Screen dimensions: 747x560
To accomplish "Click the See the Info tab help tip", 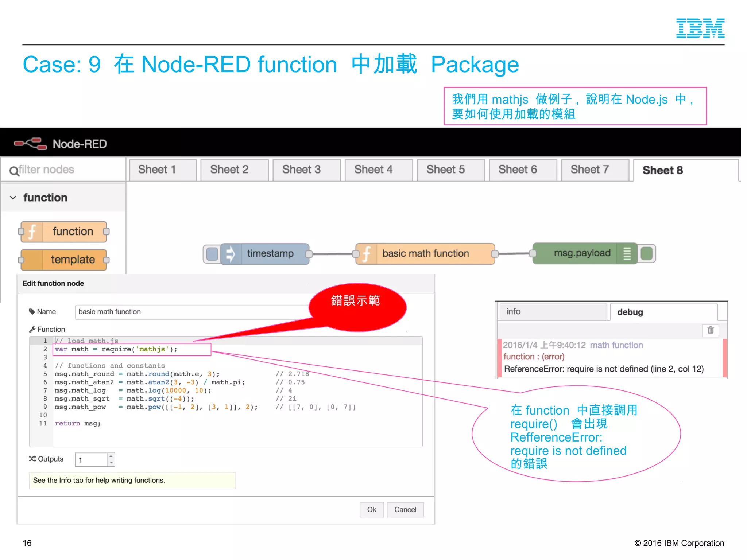I will click(x=132, y=481).
